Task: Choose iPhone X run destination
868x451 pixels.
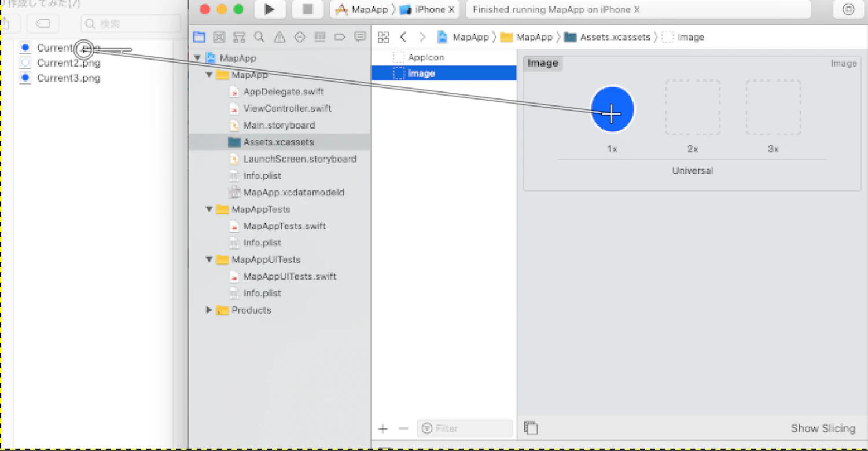Action: point(427,9)
